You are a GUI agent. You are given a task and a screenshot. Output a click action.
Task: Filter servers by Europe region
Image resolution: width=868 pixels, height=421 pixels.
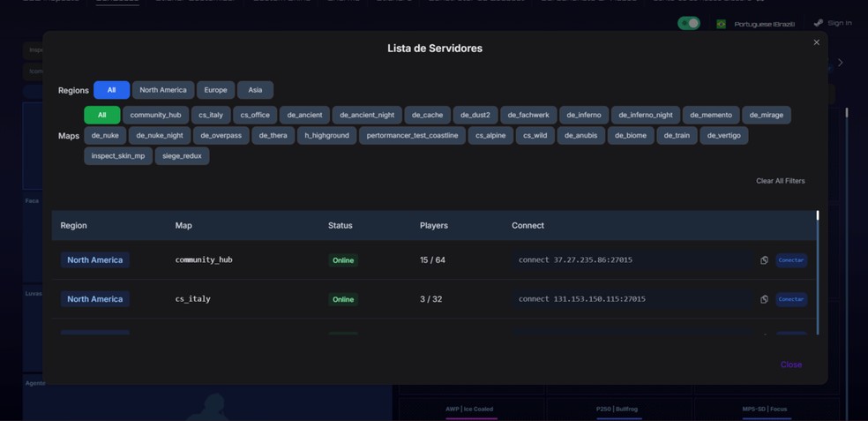(215, 90)
